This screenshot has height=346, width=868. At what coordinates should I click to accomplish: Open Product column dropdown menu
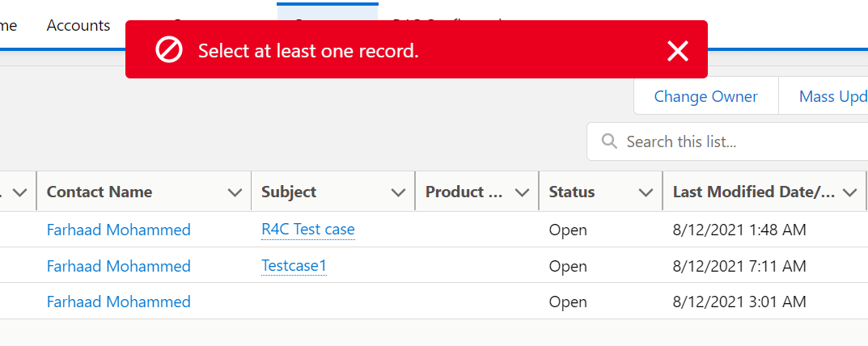(522, 192)
